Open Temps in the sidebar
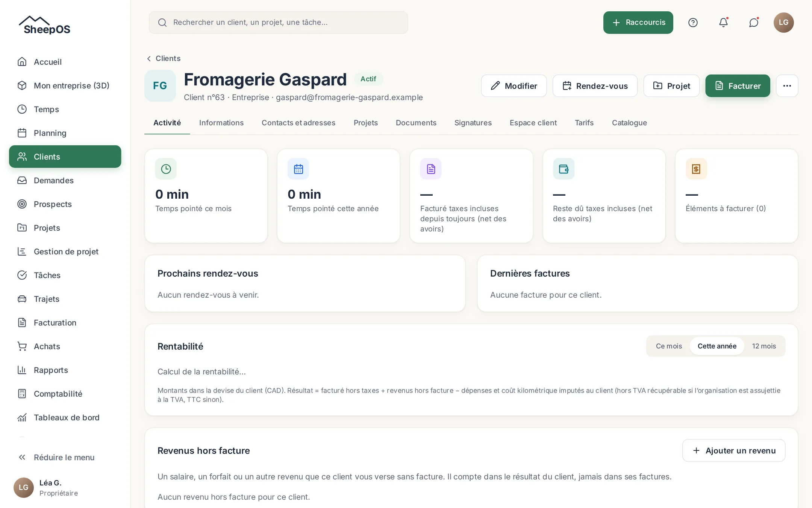Image resolution: width=812 pixels, height=508 pixels. (x=65, y=109)
